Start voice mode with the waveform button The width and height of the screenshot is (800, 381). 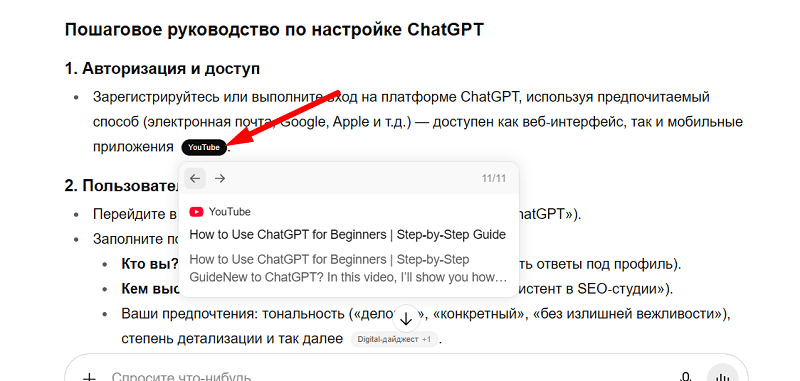pos(722,375)
